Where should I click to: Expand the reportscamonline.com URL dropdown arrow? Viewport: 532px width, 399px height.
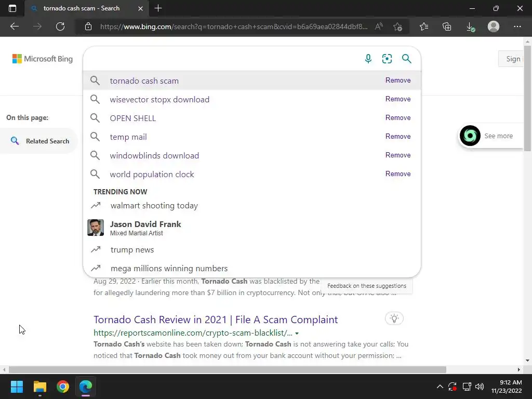[x=297, y=334]
